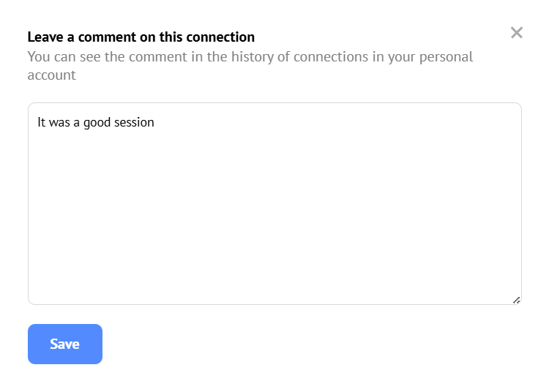Click the 'It was a good session' text
549x392 pixels.
(x=96, y=122)
